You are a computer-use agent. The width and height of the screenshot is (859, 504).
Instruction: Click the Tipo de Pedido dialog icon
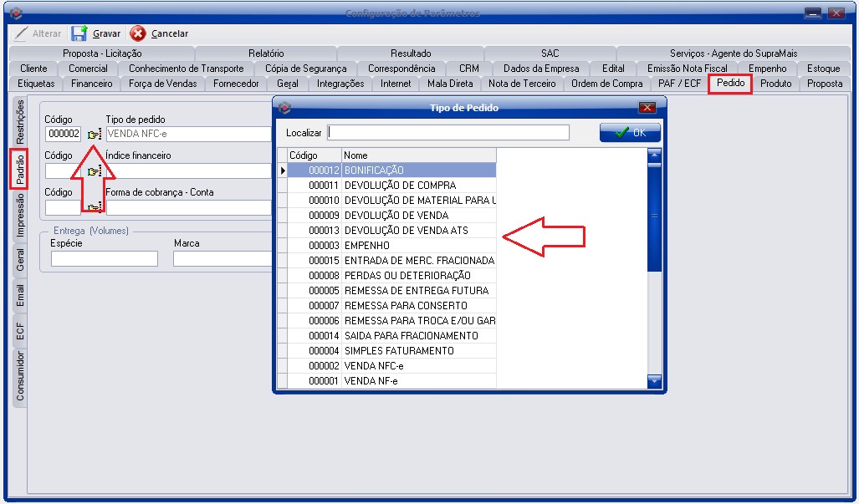pos(285,108)
